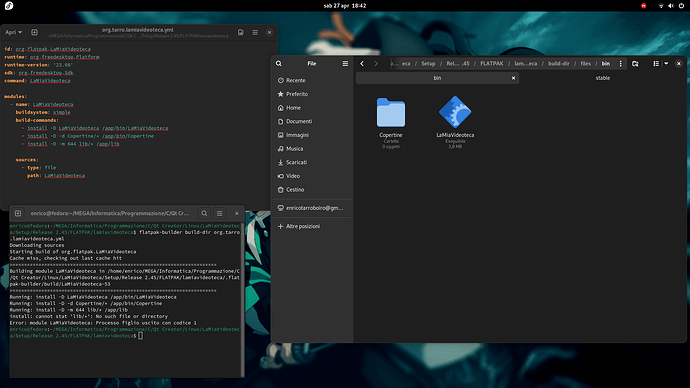
Task: Click 'org.freedesktop.Sdk' value in editor
Action: (46, 73)
